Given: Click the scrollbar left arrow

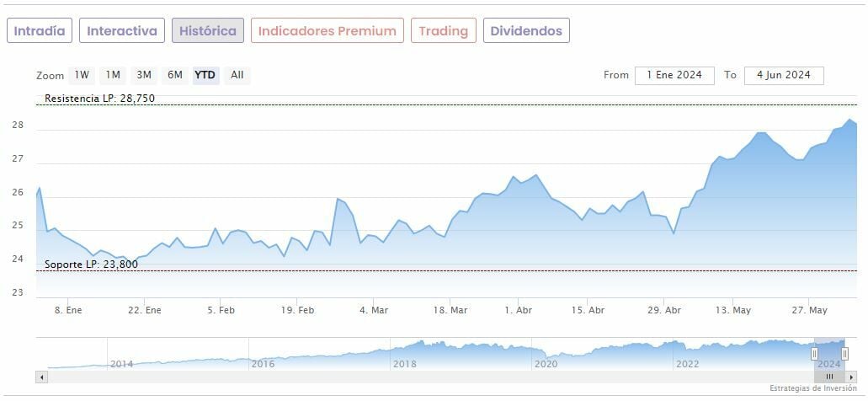Looking at the screenshot, I should point(42,377).
